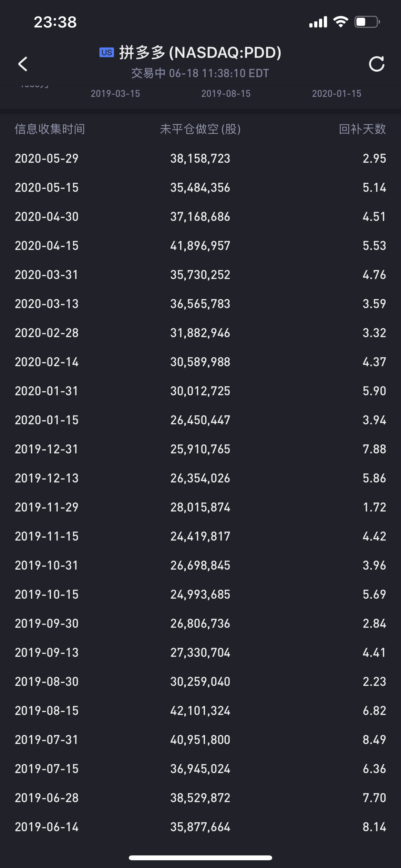This screenshot has height=868, width=401.
Task: Tap the US market badge icon
Action: pos(107,53)
